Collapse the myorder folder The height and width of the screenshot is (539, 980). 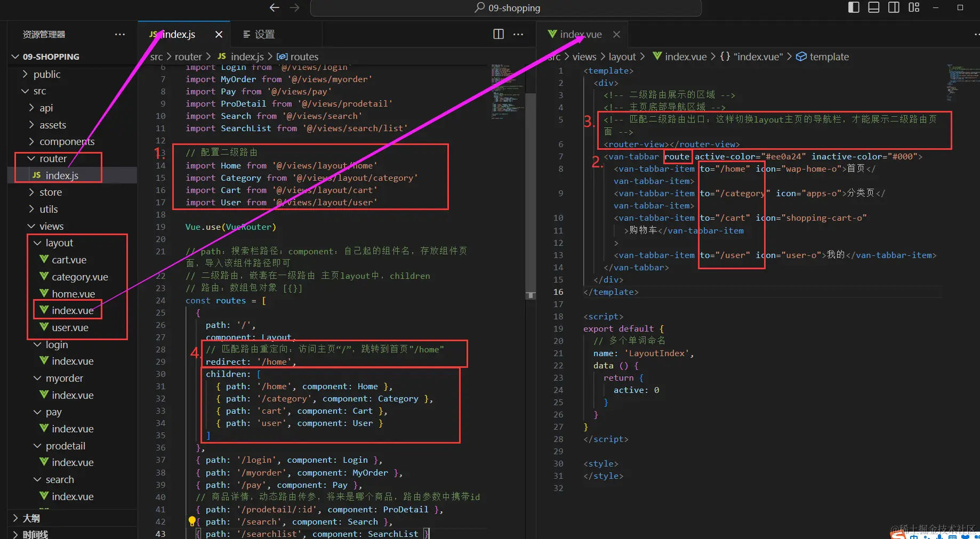point(64,378)
